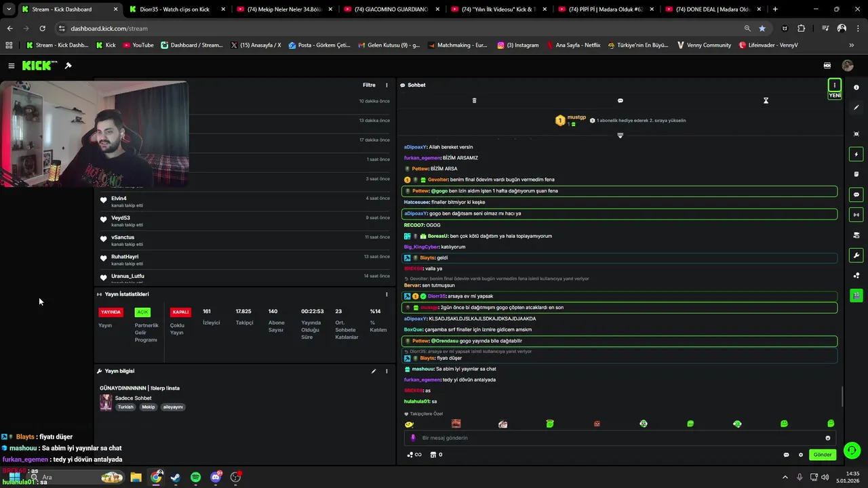
Task: Open the user avatar menu
Action: 848,66
